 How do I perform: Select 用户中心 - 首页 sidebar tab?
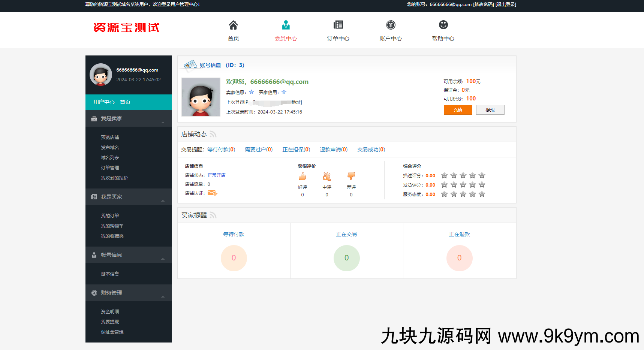click(x=129, y=102)
